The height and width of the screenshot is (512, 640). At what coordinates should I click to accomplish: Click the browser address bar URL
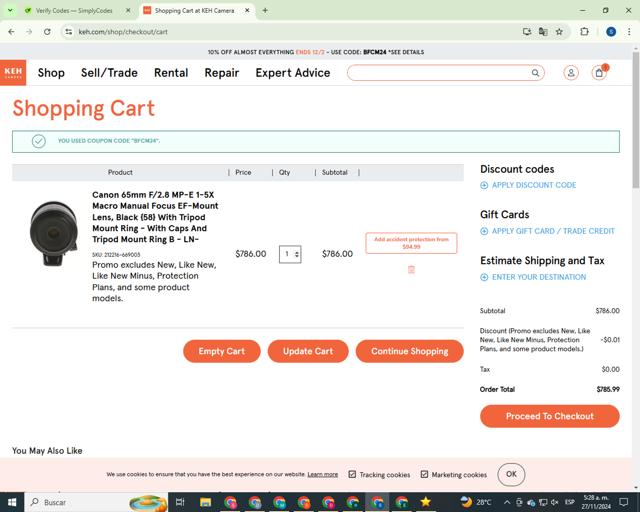[x=123, y=32]
